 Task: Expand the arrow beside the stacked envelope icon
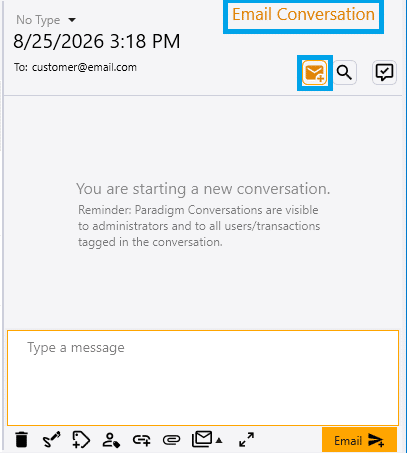click(x=219, y=441)
